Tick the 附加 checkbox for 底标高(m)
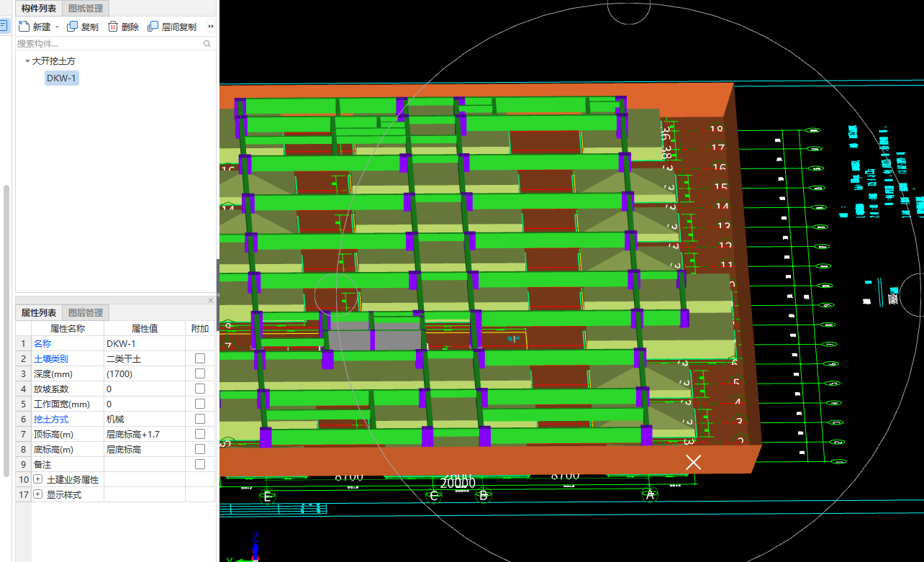Screen dimensions: 924x562 (200, 449)
